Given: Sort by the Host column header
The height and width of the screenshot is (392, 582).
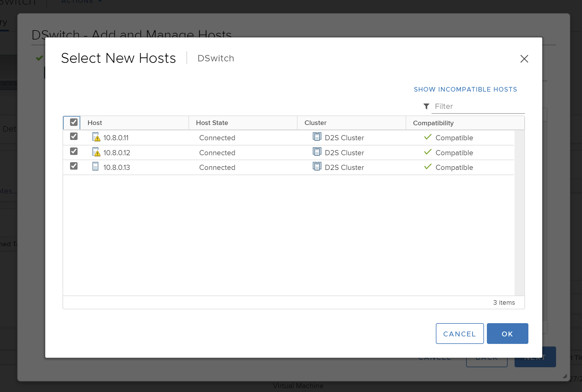Looking at the screenshot, I should pyautogui.click(x=95, y=123).
